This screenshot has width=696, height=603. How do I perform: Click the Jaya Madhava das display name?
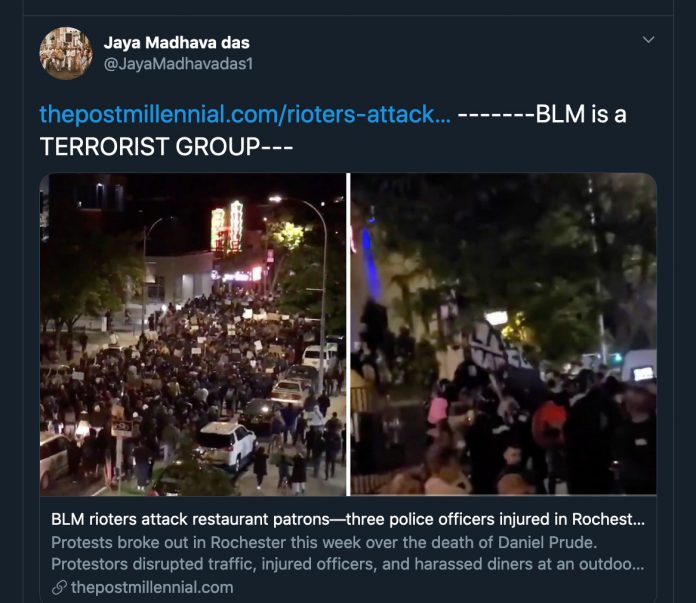pyautogui.click(x=176, y=43)
